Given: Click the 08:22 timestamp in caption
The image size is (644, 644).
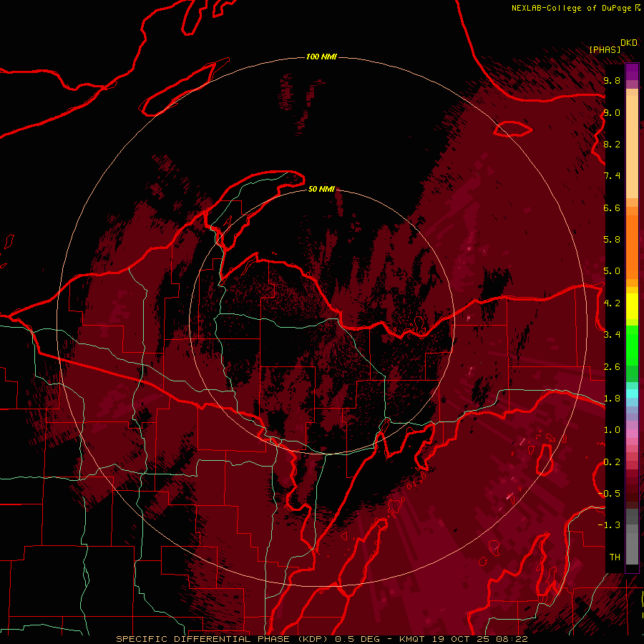Looking at the screenshot, I should pos(513,639).
